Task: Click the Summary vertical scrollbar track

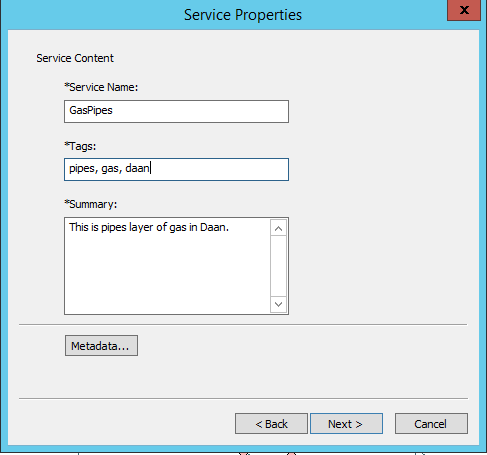Action: coord(278,266)
